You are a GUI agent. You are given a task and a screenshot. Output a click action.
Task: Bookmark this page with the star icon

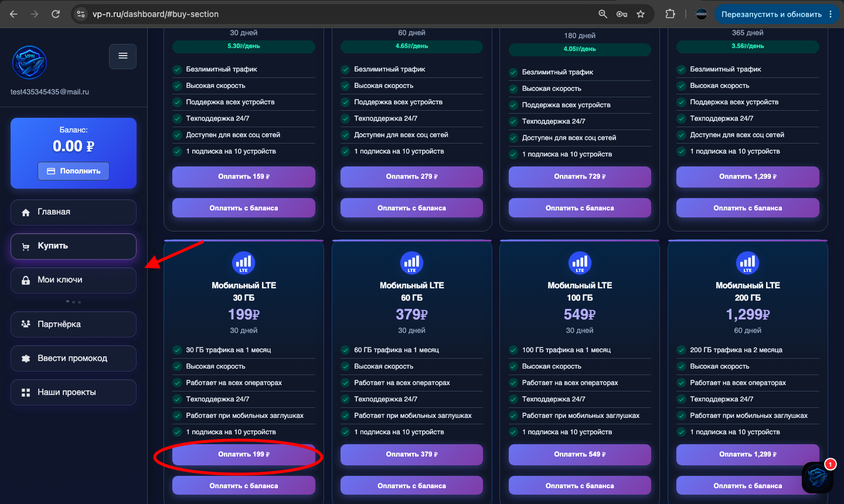tap(641, 14)
